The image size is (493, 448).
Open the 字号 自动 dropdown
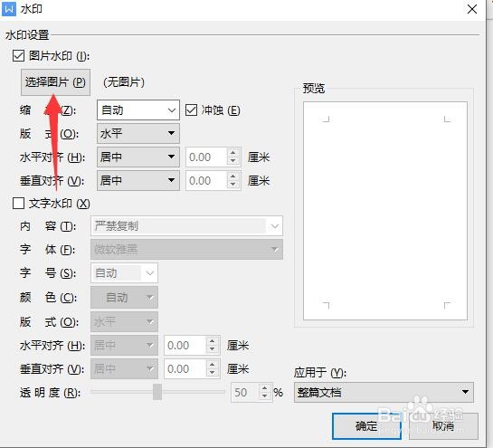point(125,273)
